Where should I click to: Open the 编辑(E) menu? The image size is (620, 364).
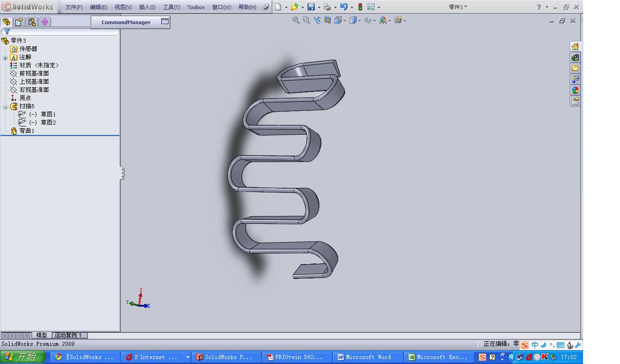coord(98,7)
